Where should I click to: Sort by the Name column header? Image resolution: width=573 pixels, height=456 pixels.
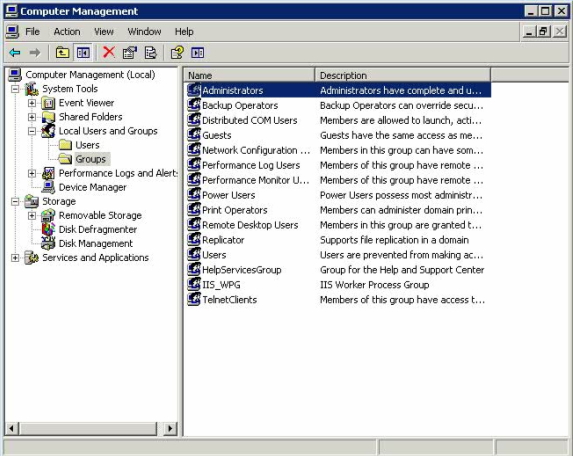tap(249, 75)
